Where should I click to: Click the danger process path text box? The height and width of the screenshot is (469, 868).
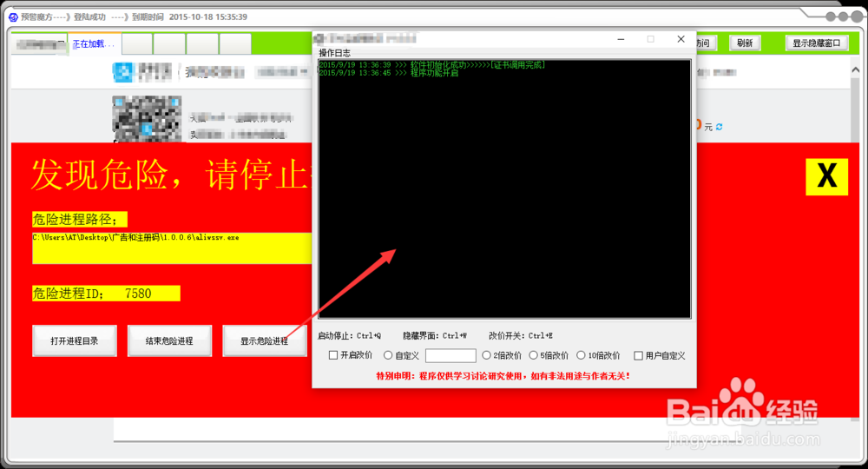coord(172,248)
